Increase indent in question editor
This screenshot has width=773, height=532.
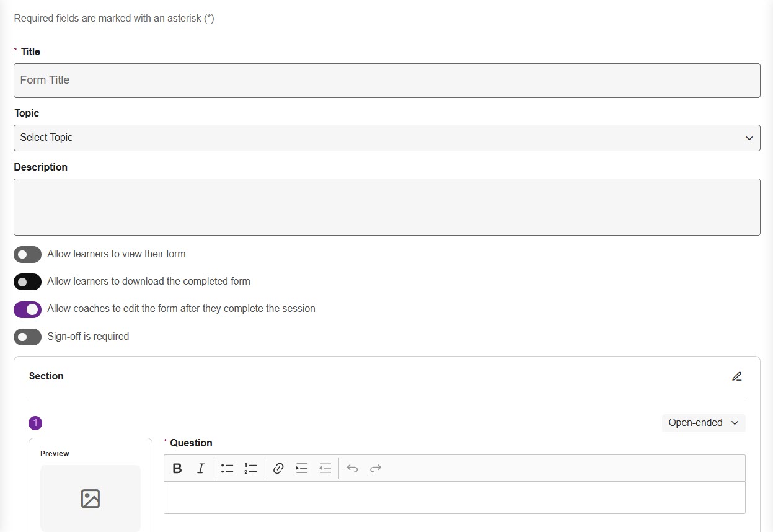click(302, 468)
